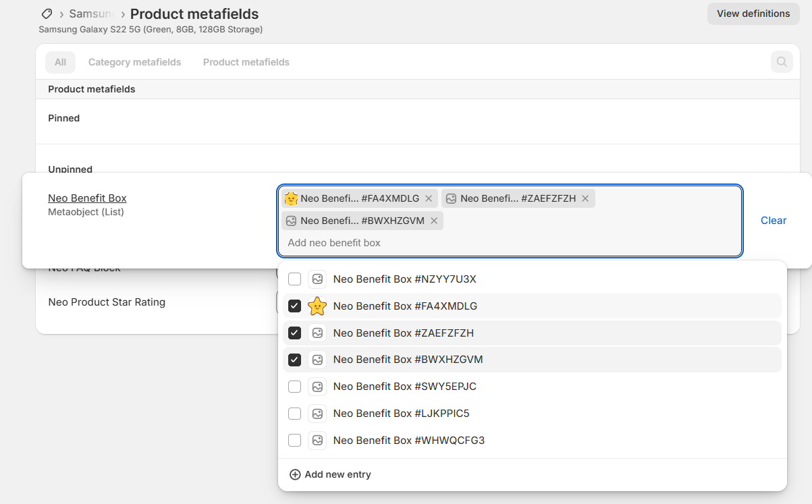Click the image icon in #ZAEFZFZH chip
This screenshot has height=504, width=812.
[x=451, y=198]
